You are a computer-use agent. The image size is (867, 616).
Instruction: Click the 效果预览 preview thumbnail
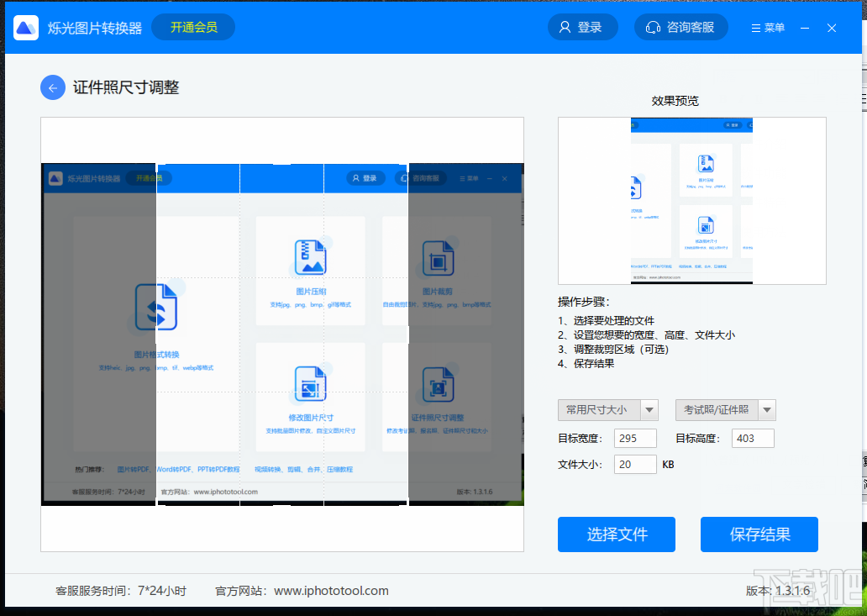pyautogui.click(x=691, y=201)
